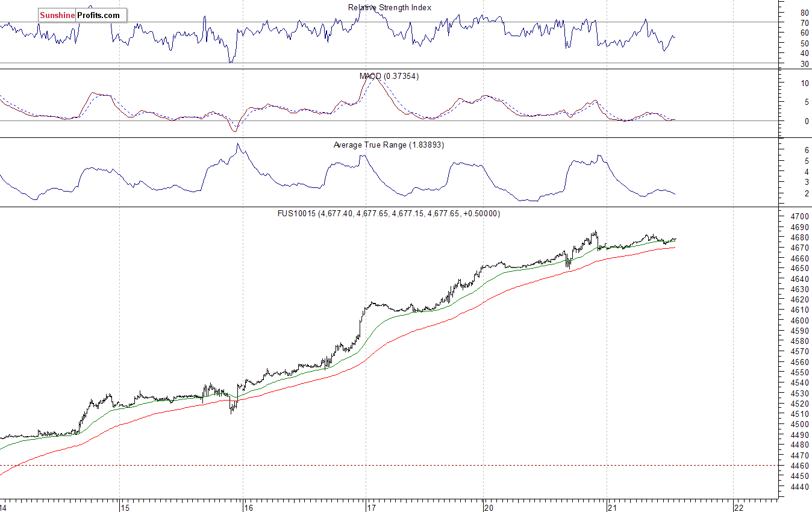
Task: Click the 21 date label on the time axis
Action: pos(613,508)
